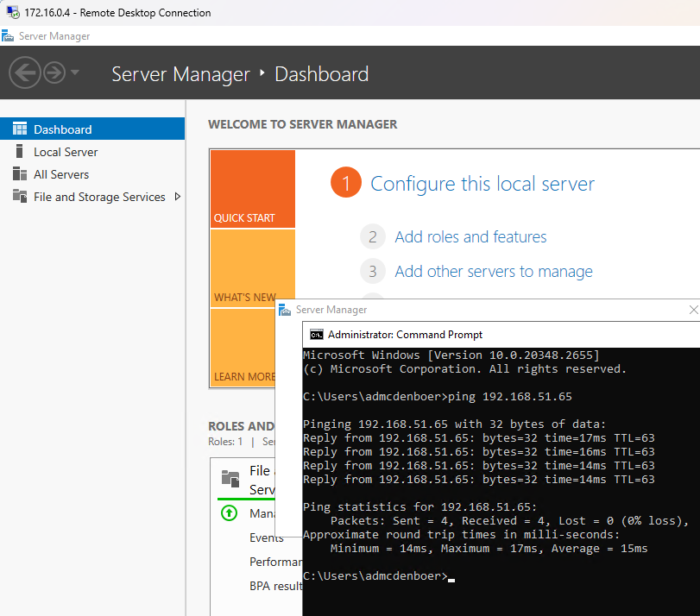Click the Forward navigation arrow button
The width and height of the screenshot is (700, 616).
click(54, 72)
